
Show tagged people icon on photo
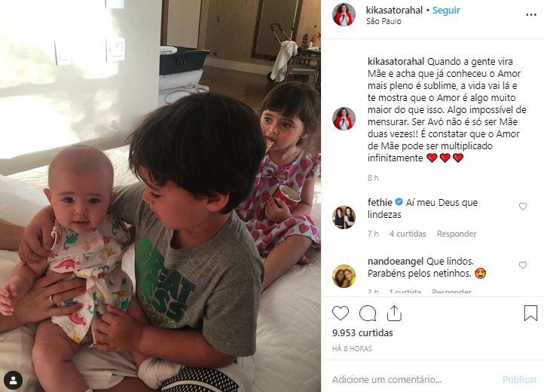pyautogui.click(x=14, y=380)
